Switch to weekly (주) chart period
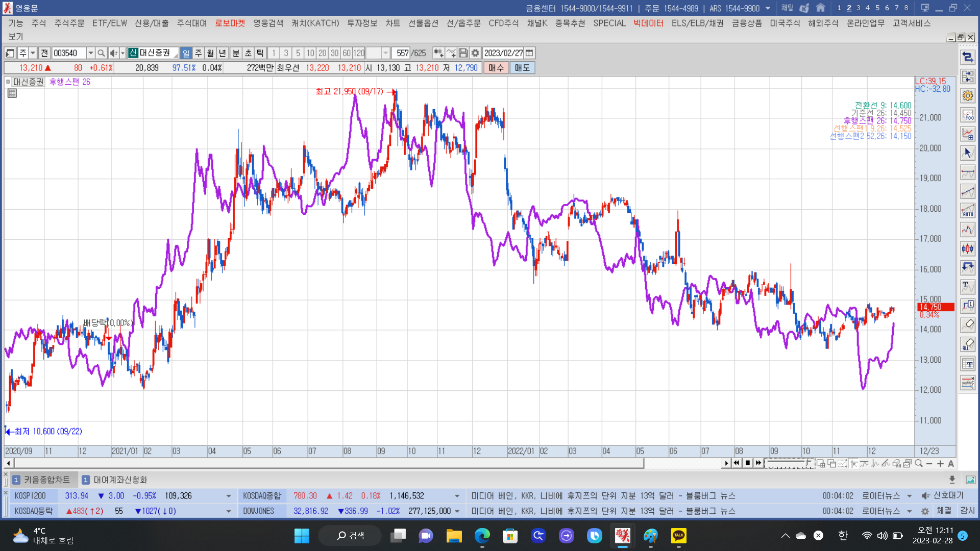The image size is (980, 551). coord(198,53)
